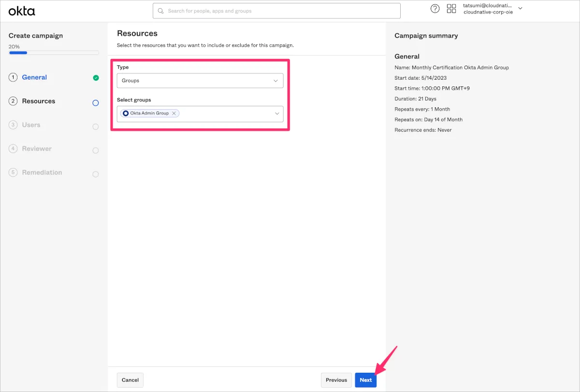Open the Type dropdown showing Groups
Viewport: 580px width, 392px height.
coord(200,81)
